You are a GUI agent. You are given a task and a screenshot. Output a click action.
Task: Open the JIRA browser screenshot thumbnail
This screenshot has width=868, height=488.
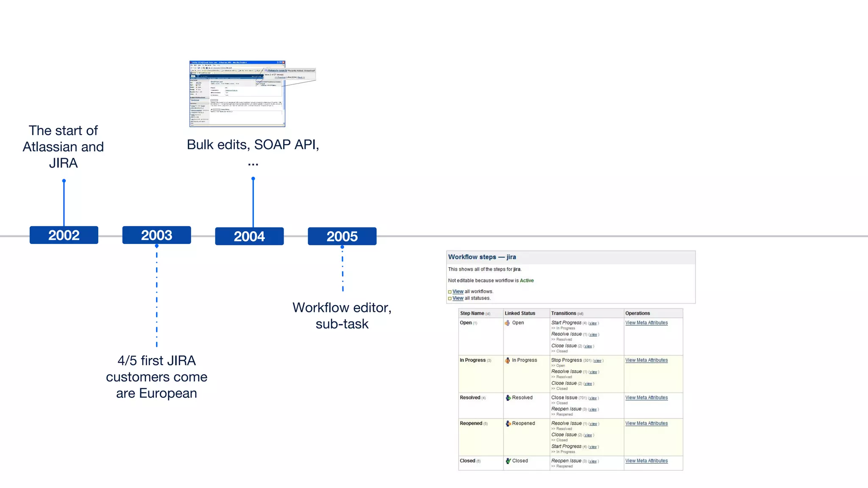[237, 94]
